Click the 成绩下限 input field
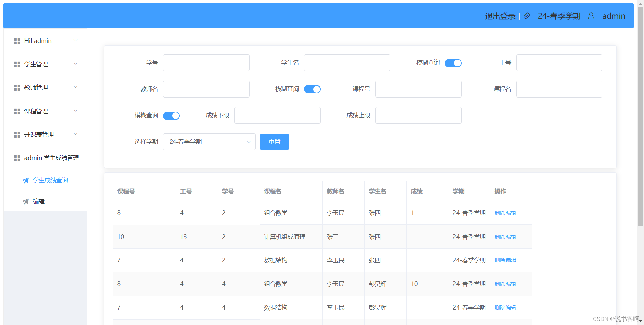 (277, 115)
